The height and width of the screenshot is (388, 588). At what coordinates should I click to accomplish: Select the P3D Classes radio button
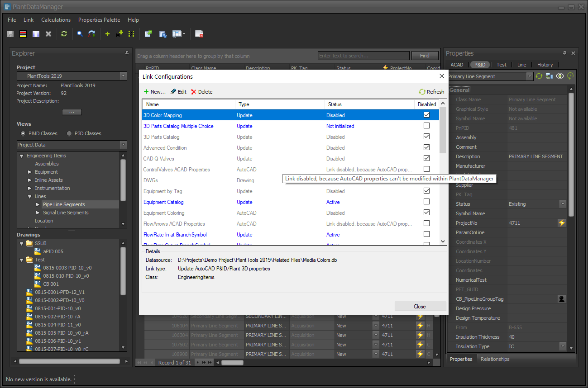pos(69,133)
